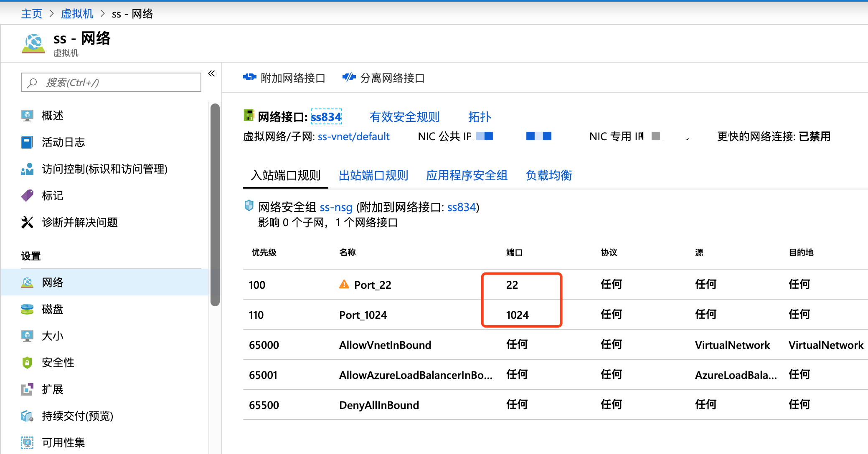Sort by 名称 column header
868x454 pixels.
pyautogui.click(x=348, y=252)
